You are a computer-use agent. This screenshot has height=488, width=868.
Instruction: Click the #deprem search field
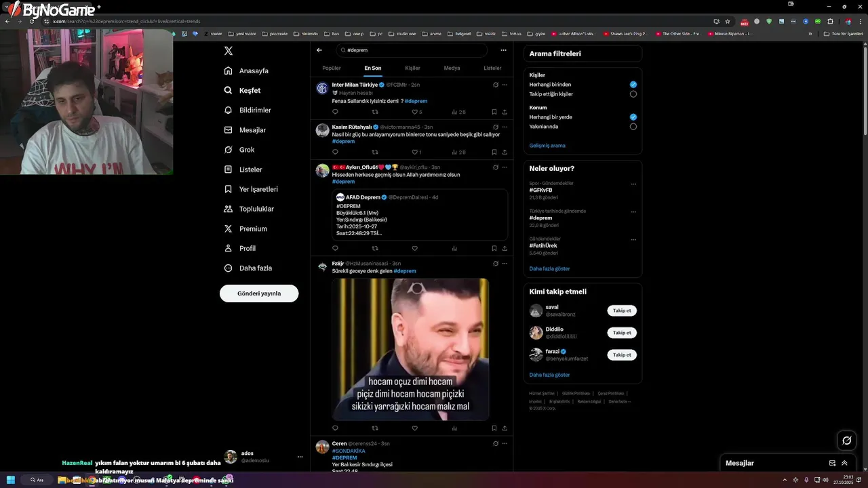tap(412, 50)
